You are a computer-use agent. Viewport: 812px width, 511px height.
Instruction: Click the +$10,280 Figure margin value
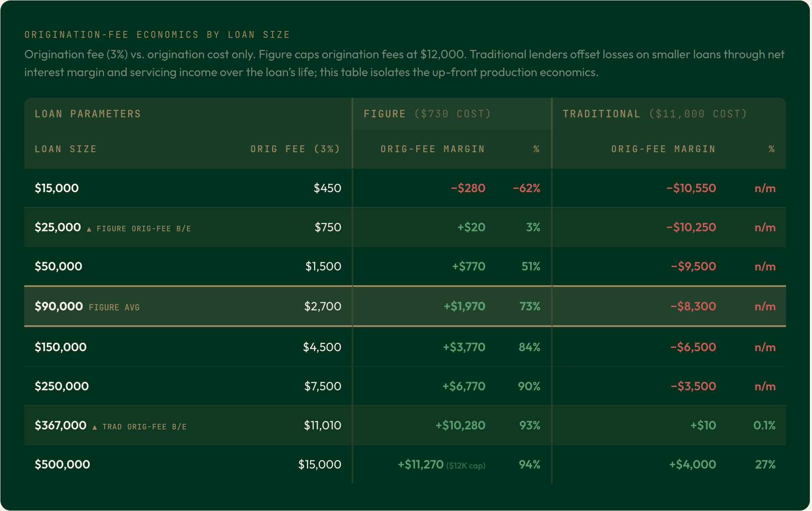(x=460, y=425)
